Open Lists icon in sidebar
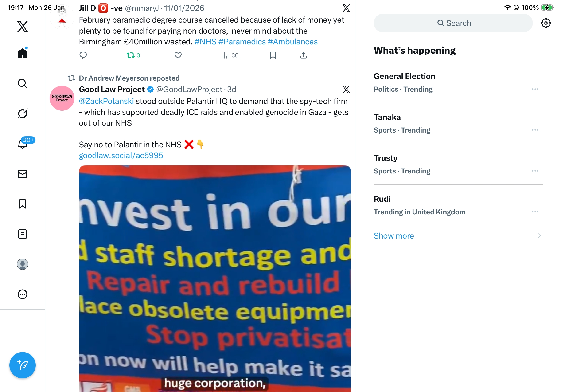The height and width of the screenshot is (392, 561). [23, 234]
